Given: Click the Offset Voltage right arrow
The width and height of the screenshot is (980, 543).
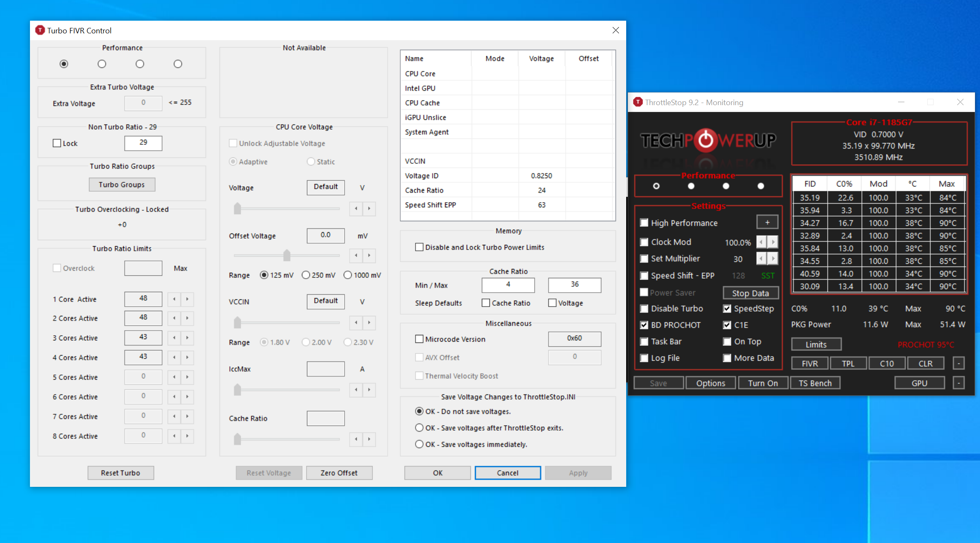Looking at the screenshot, I should 369,255.
